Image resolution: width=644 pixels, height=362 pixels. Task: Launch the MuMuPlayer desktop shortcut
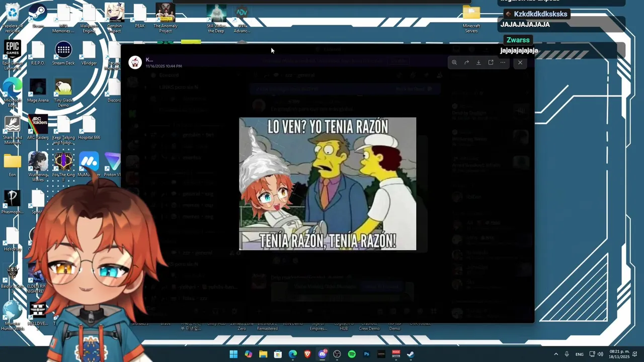(x=89, y=165)
